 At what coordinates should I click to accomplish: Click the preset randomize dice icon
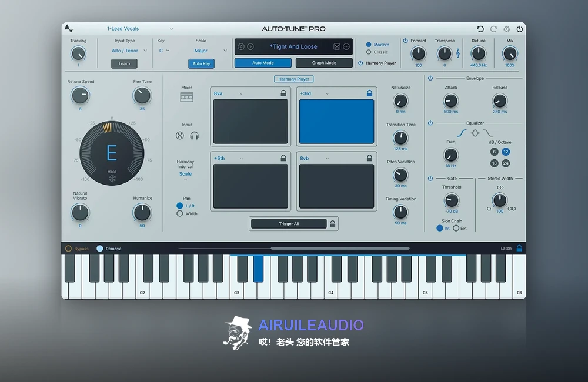337,46
